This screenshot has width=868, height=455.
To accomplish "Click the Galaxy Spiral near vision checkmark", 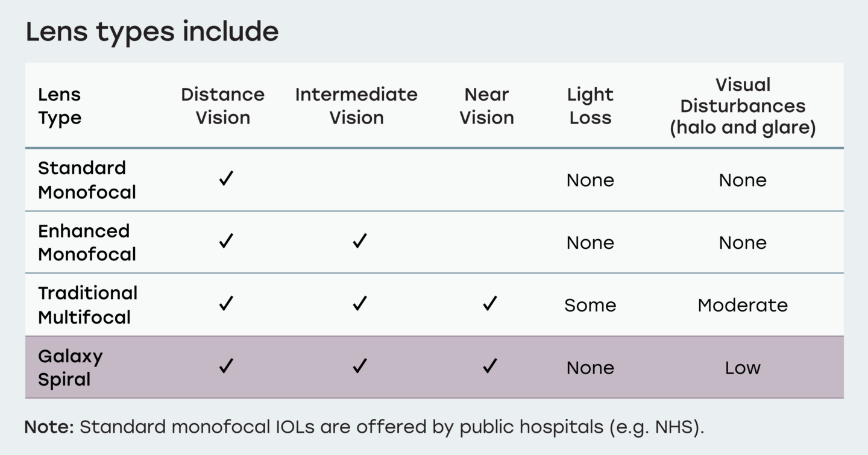I will tap(490, 366).
